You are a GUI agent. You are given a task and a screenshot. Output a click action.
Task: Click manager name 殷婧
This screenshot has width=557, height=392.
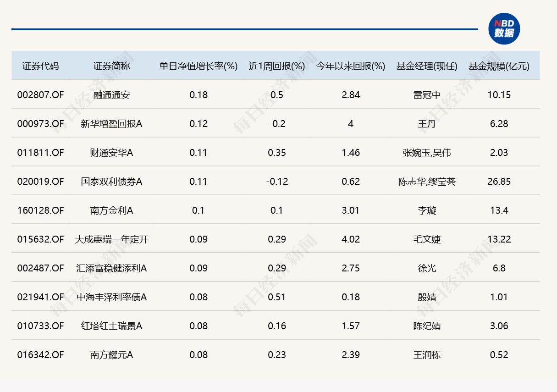point(427,297)
